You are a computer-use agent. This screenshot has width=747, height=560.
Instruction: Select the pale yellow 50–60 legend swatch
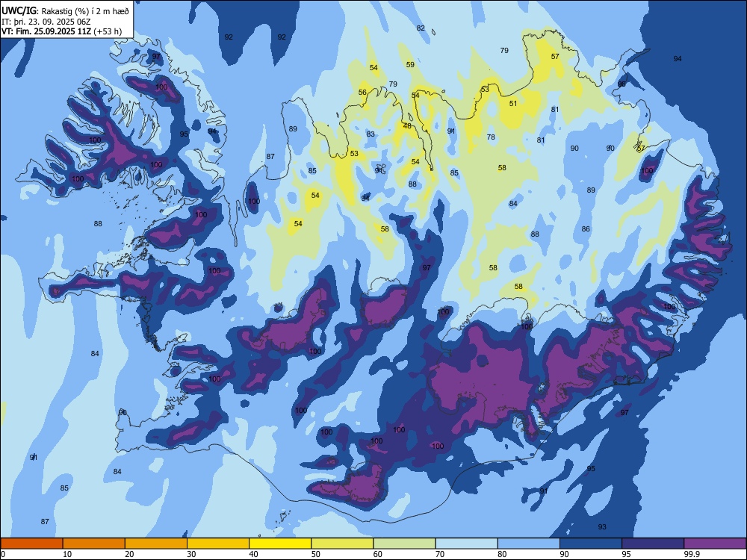pyautogui.click(x=342, y=544)
